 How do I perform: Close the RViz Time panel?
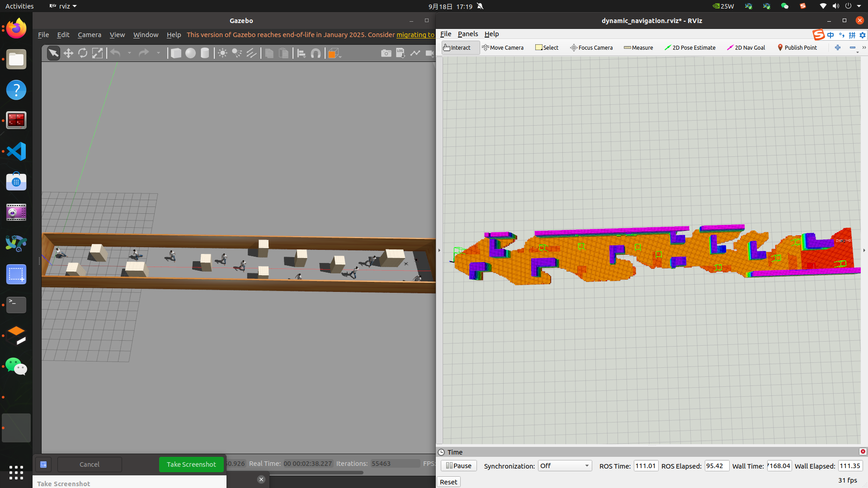tap(863, 452)
